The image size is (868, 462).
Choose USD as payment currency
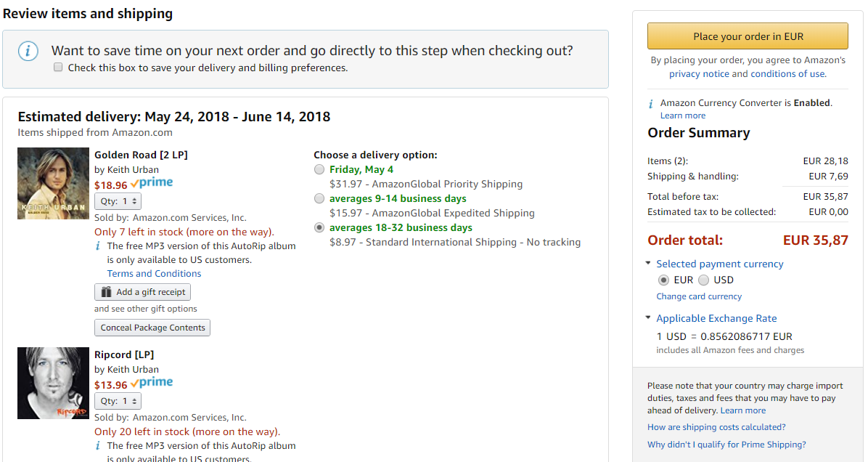tap(703, 280)
